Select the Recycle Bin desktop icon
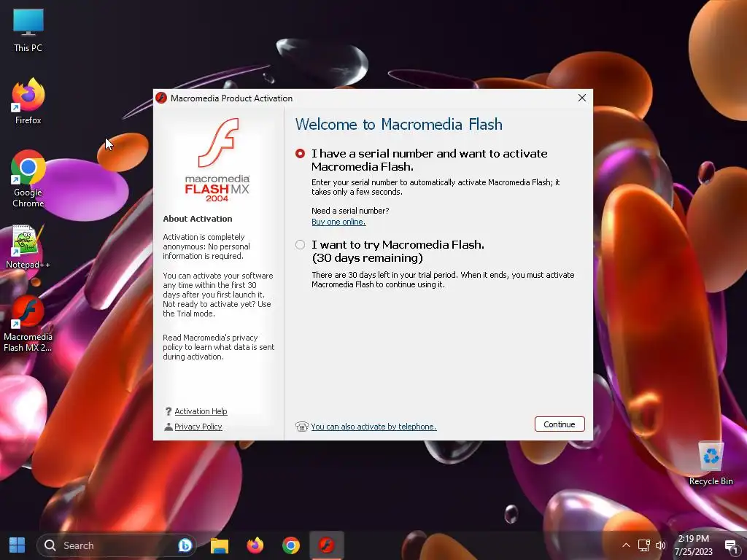The height and width of the screenshot is (560, 747). [x=711, y=463]
